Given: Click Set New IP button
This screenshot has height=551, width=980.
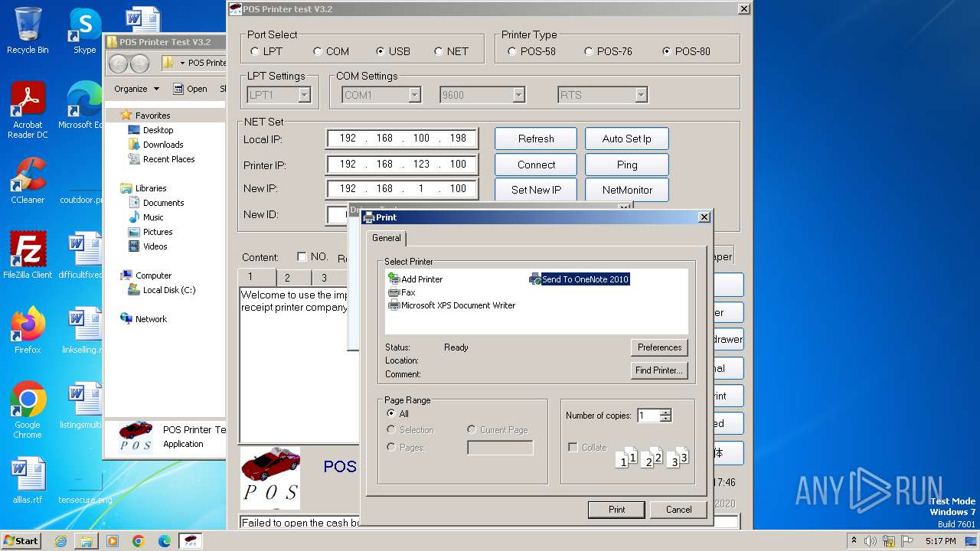Looking at the screenshot, I should click(536, 190).
